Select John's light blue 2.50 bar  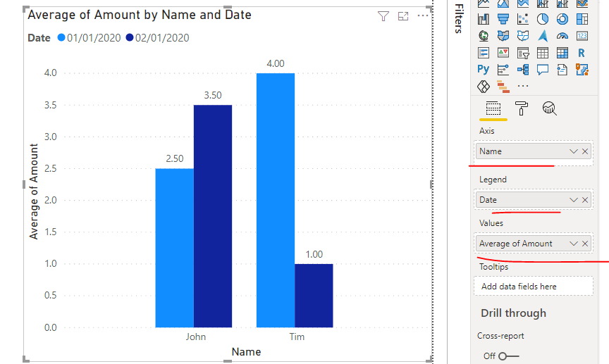(174, 248)
